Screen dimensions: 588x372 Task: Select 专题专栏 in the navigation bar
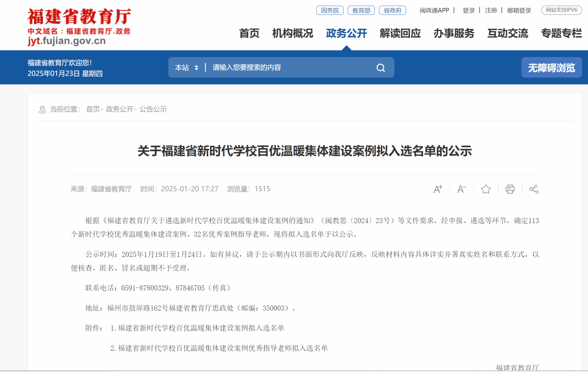[x=561, y=33]
